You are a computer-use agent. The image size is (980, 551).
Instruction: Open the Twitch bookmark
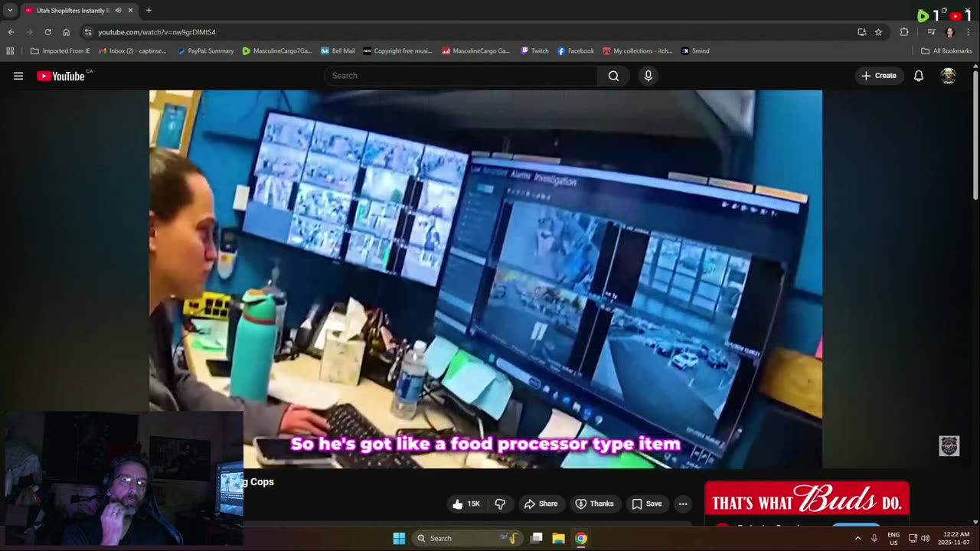pos(534,51)
